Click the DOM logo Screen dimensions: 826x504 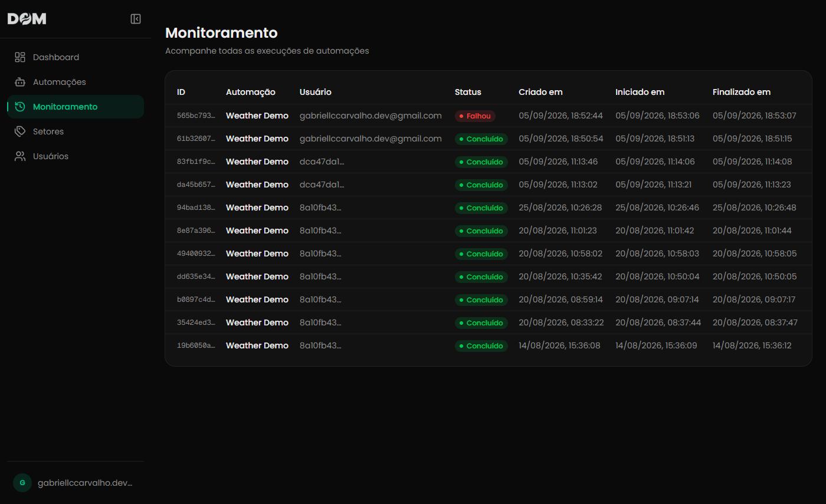[27, 19]
